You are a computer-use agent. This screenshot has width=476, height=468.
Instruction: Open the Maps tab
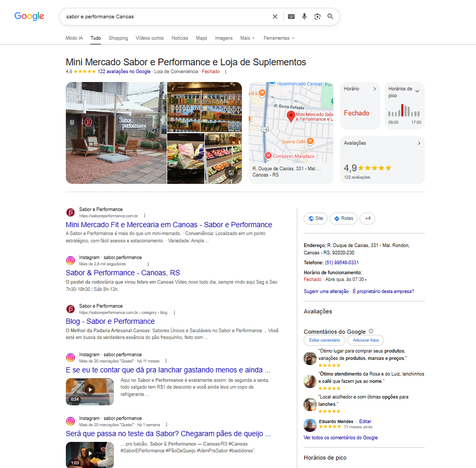pyautogui.click(x=201, y=38)
